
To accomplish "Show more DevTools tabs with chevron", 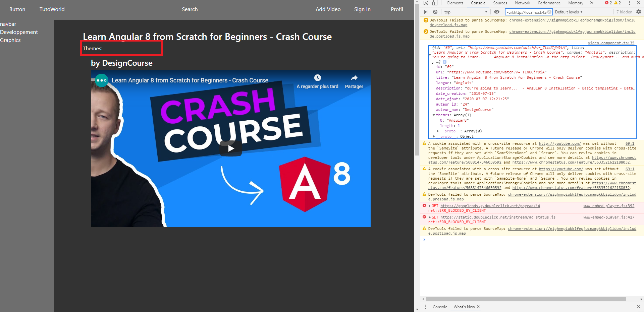I will pos(592,3).
